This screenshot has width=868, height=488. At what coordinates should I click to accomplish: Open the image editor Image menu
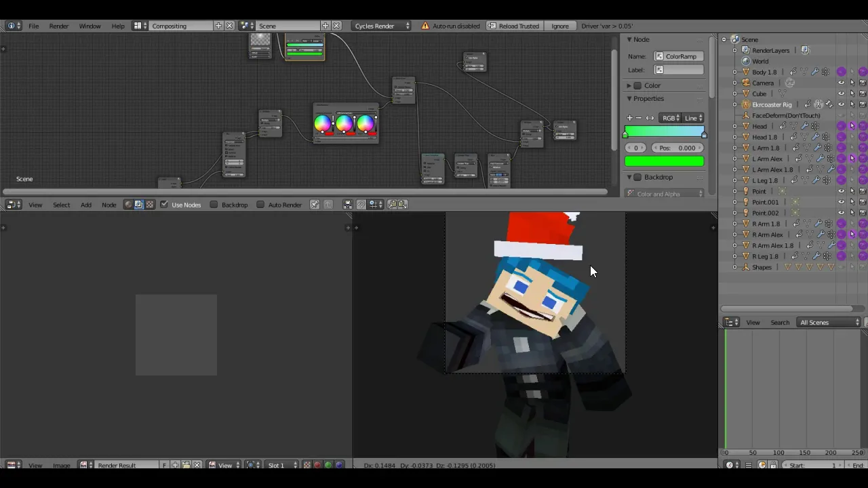(x=62, y=465)
